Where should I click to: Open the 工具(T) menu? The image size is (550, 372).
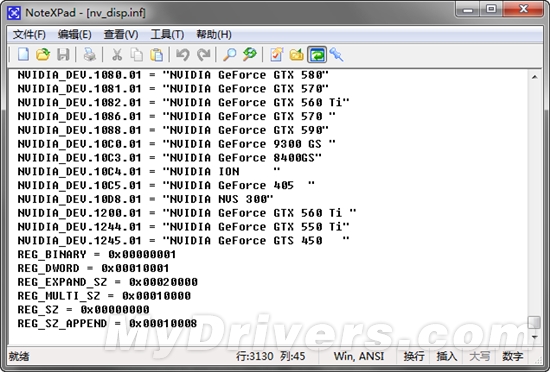(x=167, y=34)
